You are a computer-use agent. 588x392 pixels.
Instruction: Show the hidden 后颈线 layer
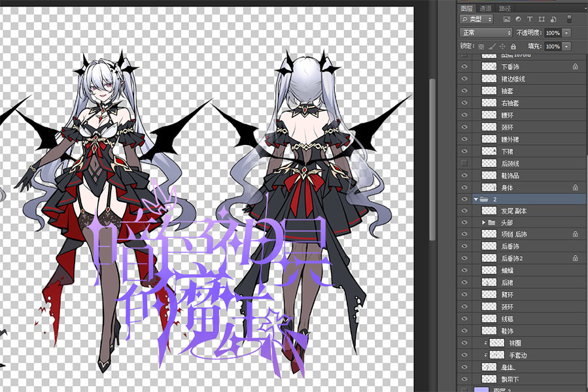tap(464, 163)
